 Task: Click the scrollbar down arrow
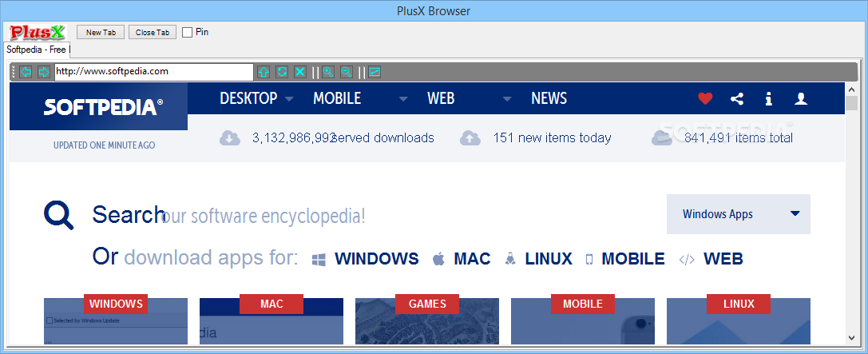pos(851,337)
